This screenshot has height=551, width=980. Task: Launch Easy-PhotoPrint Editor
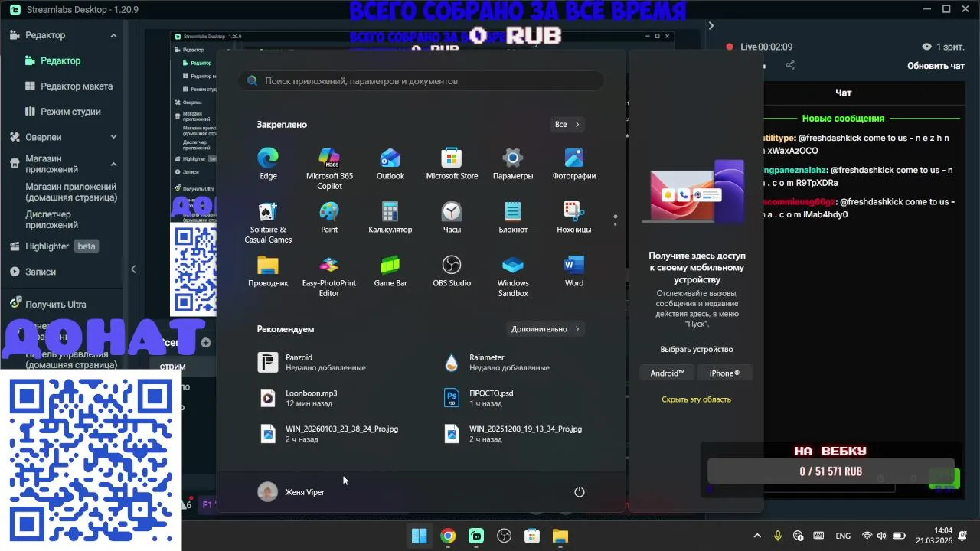point(329,276)
